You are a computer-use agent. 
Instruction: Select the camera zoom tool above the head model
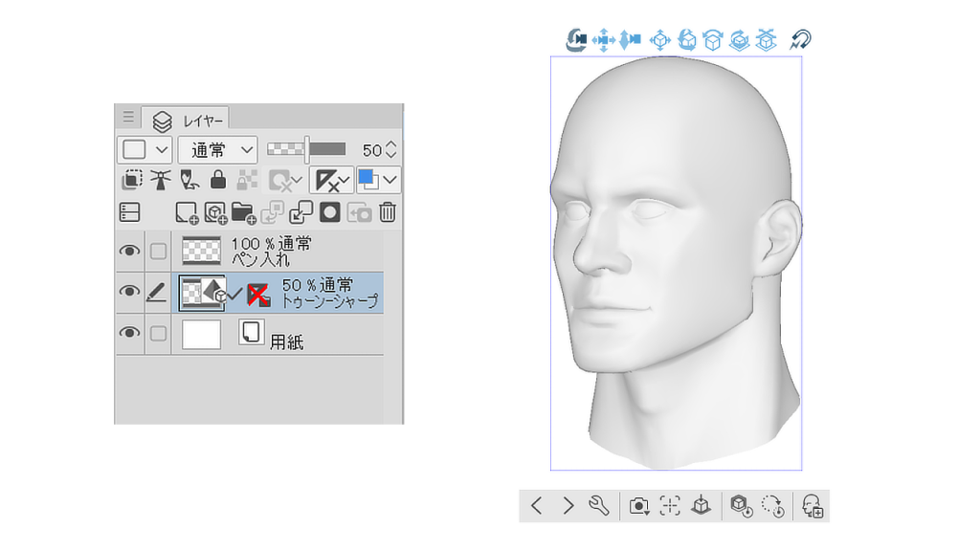point(629,38)
